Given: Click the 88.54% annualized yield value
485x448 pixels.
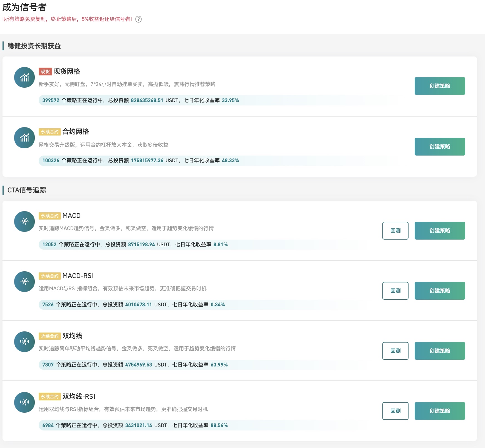Looking at the screenshot, I should (219, 425).
